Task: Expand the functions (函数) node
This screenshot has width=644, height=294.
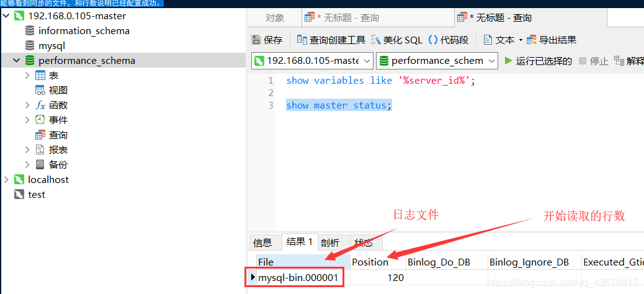Action: coord(27,105)
